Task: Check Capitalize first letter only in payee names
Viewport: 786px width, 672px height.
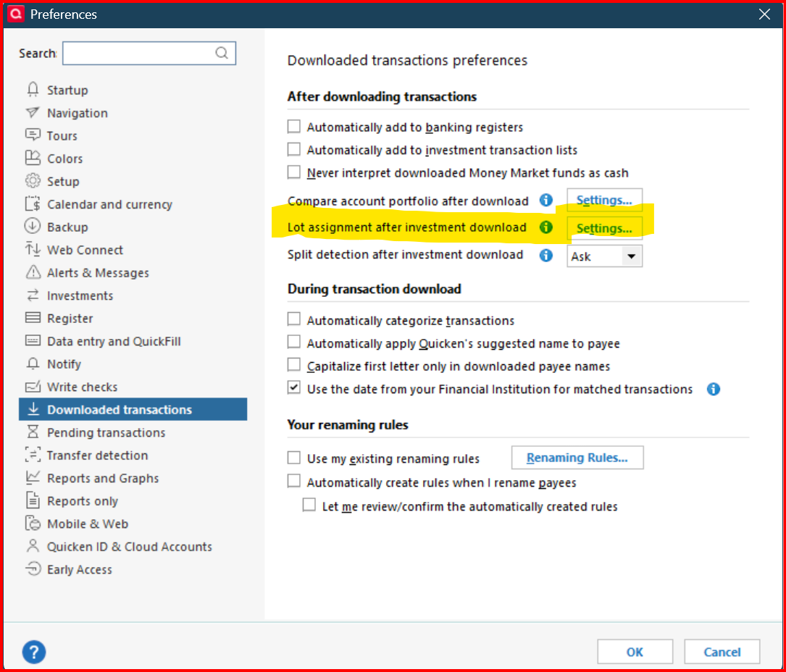Action: click(293, 365)
